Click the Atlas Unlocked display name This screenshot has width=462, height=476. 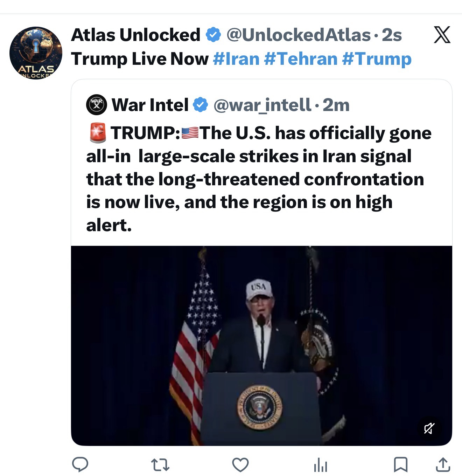tap(135, 35)
